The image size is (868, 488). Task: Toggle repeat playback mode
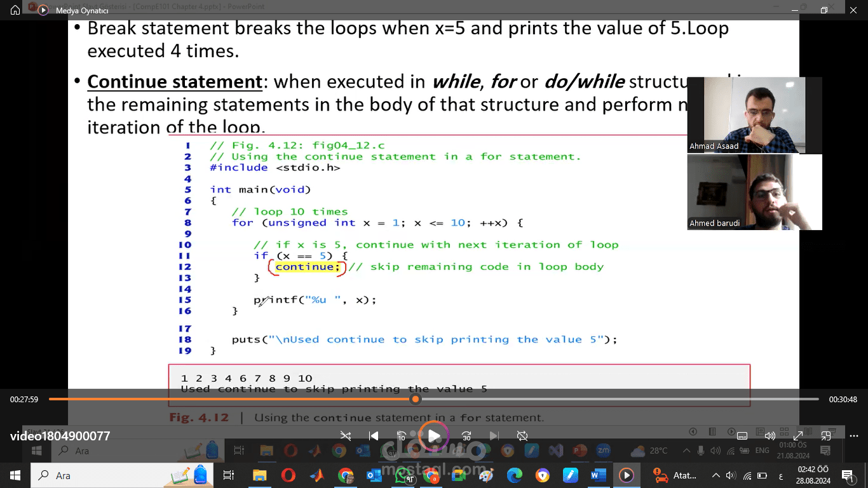tap(522, 436)
